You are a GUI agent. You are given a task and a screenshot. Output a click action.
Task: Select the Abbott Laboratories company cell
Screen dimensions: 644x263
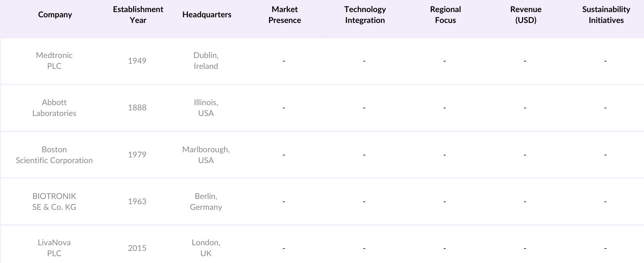coord(54,108)
